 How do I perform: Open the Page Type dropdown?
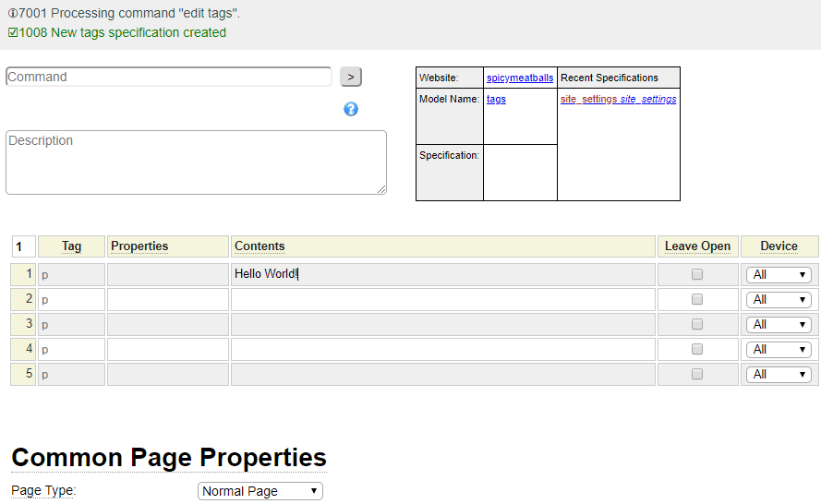click(260, 491)
